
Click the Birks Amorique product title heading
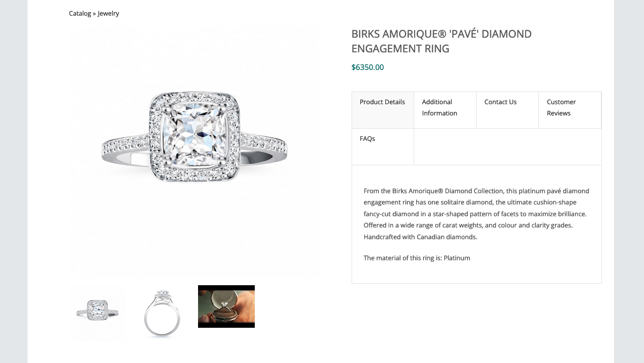(x=442, y=41)
